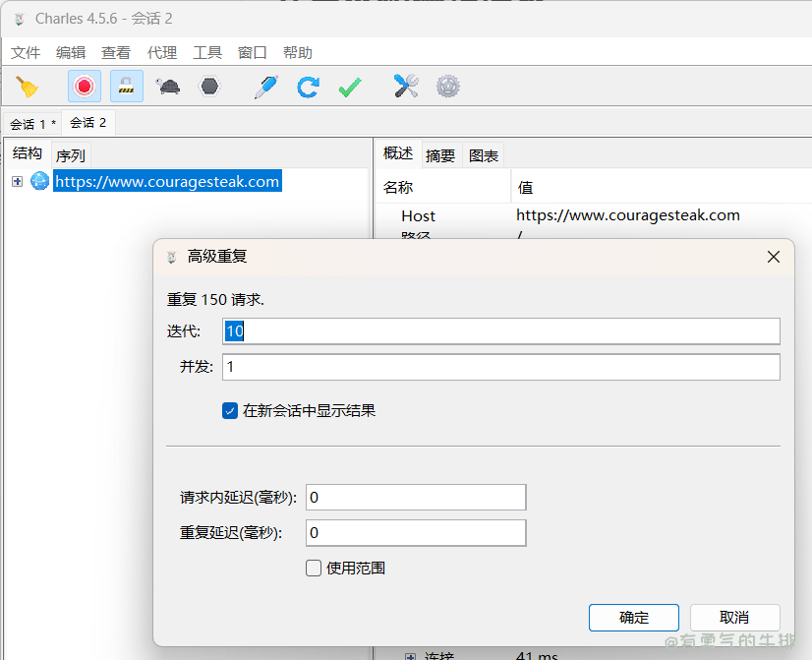Open the settings gear icon
Image resolution: width=812 pixels, height=660 pixels.
point(448,87)
